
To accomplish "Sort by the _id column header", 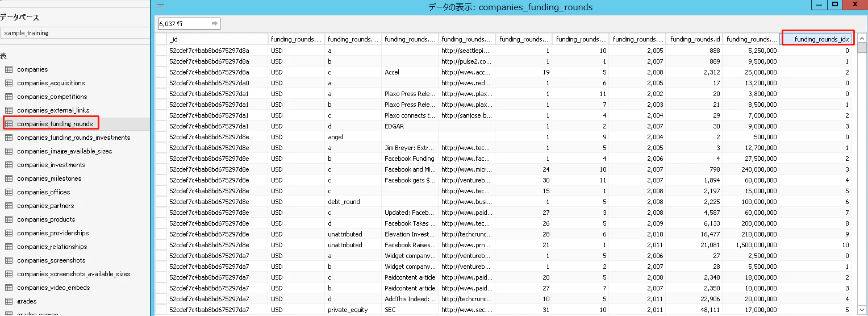I will point(217,39).
